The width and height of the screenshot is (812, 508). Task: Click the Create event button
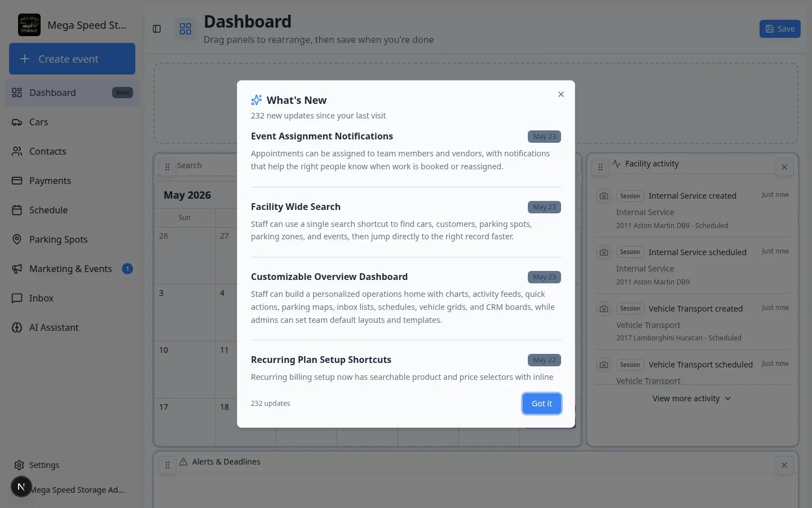point(72,59)
